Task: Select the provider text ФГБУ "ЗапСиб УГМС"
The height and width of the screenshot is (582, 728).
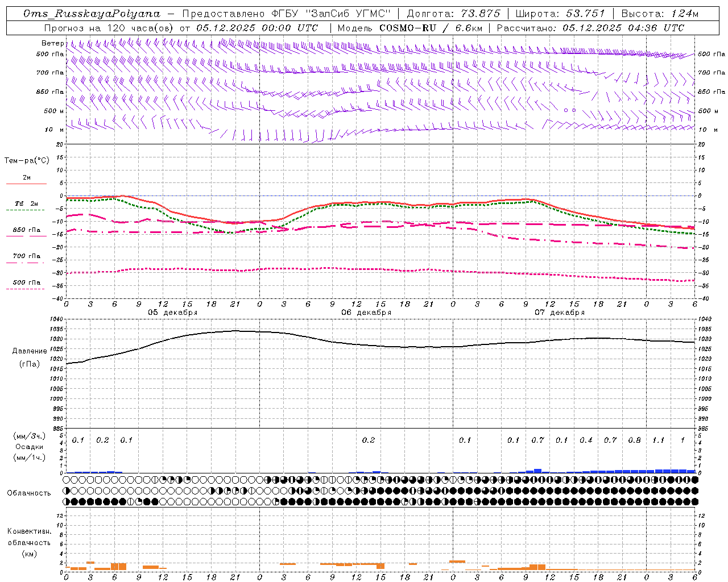Action: coord(330,14)
